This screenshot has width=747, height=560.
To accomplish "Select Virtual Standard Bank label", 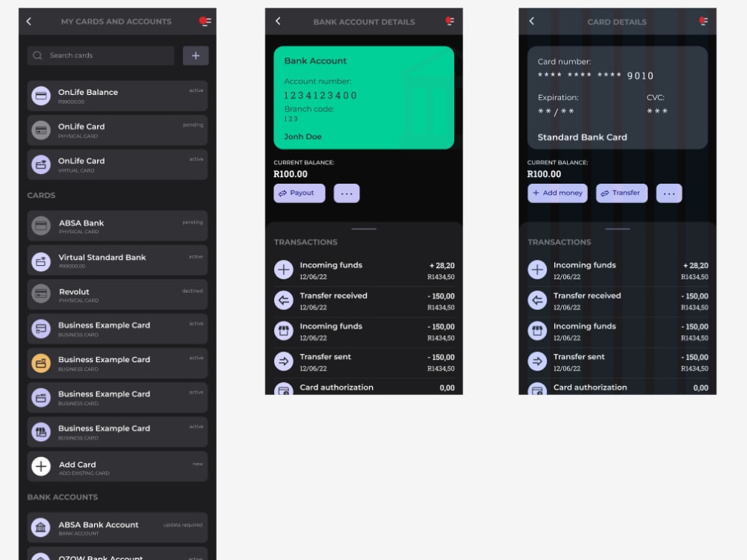I will [x=102, y=257].
